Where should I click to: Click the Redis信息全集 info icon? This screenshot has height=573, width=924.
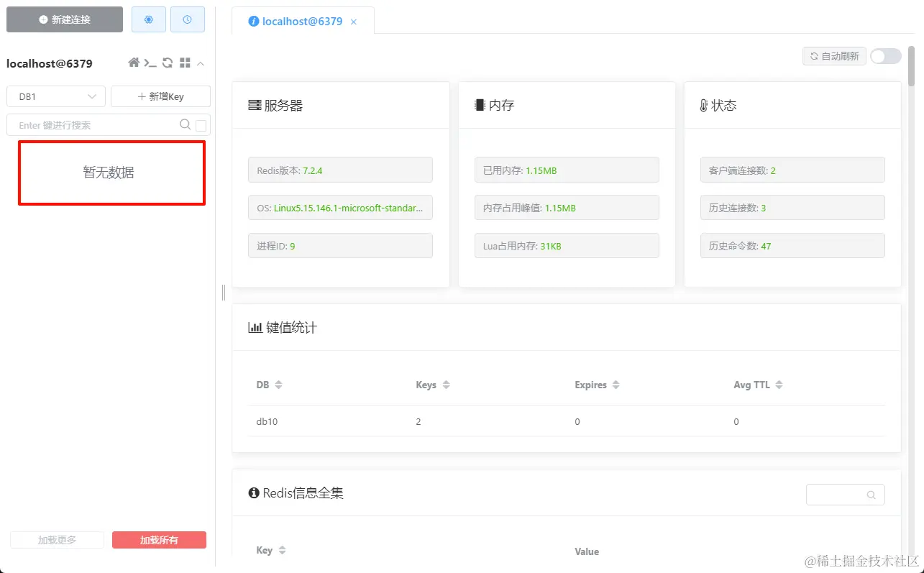point(254,493)
